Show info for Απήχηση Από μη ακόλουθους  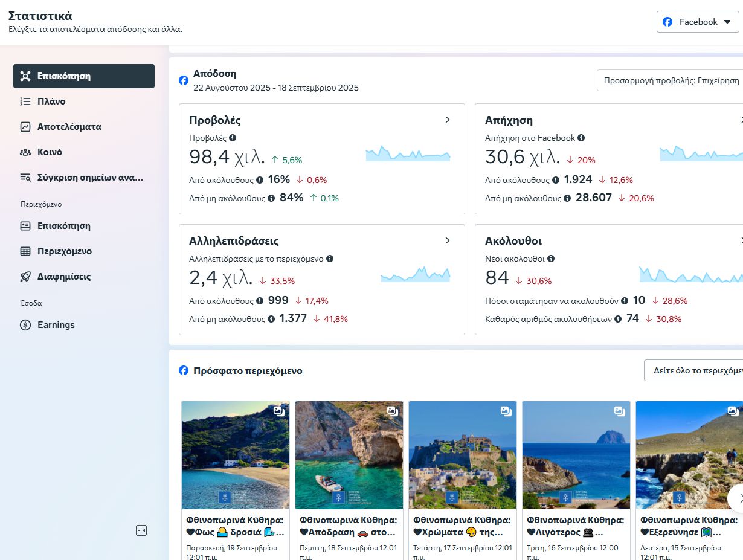point(567,198)
